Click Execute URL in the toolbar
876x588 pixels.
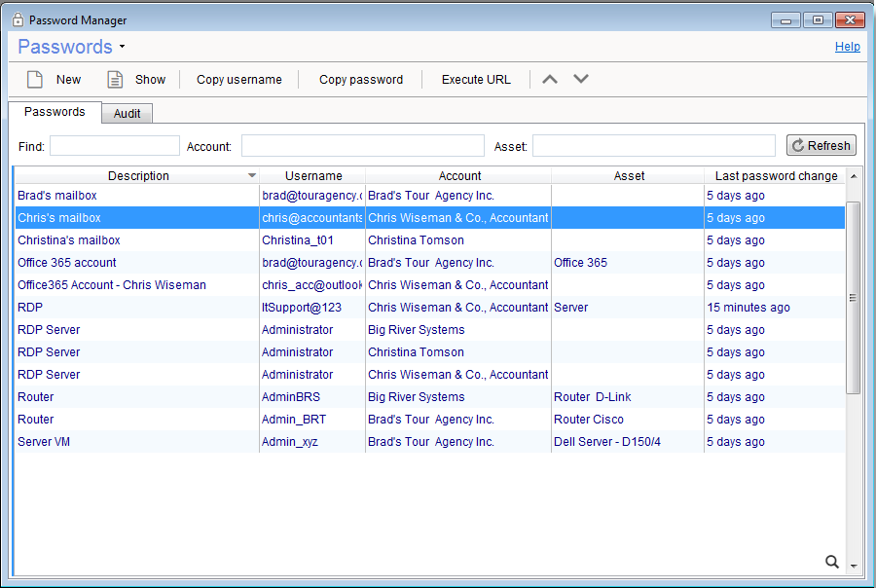[x=476, y=80]
